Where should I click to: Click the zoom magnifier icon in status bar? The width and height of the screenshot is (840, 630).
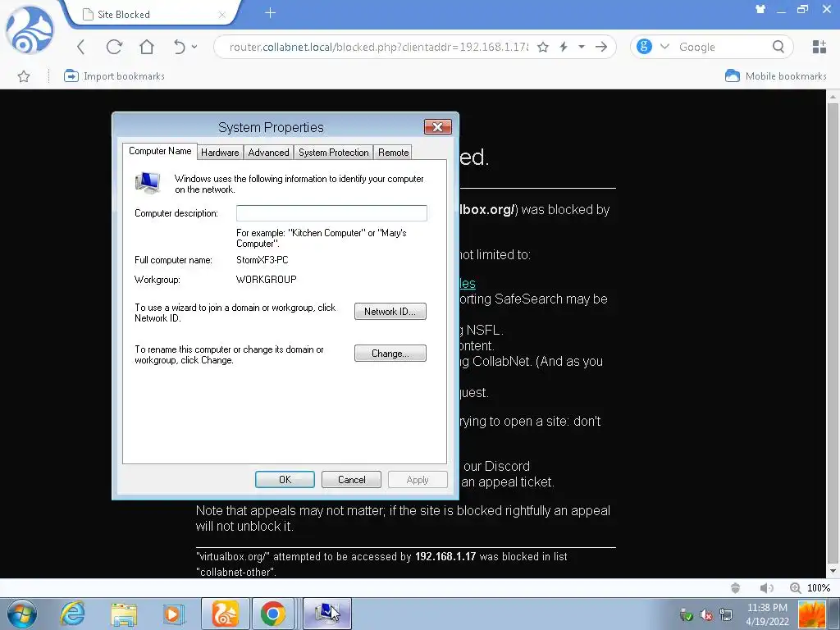796,588
